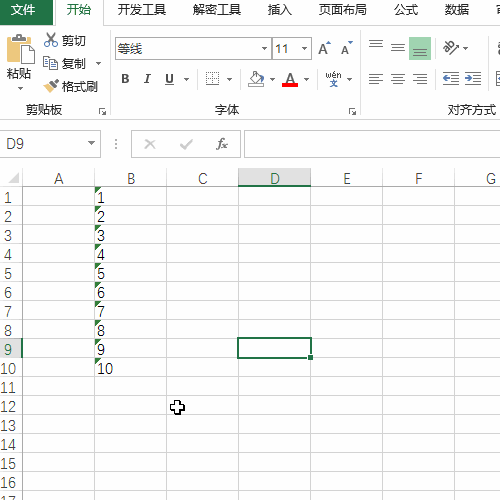500x500 pixels.
Task: Open the font size 11 dropdown
Action: click(x=304, y=49)
